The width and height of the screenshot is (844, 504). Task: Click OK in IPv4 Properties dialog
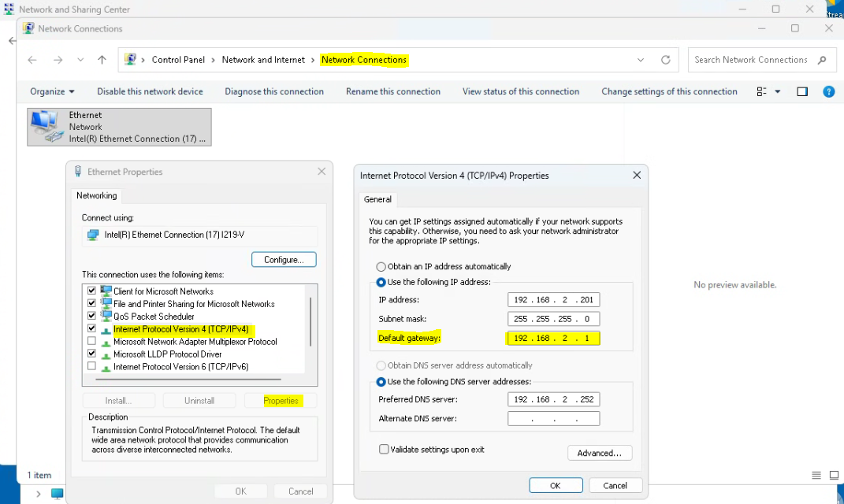[556, 485]
